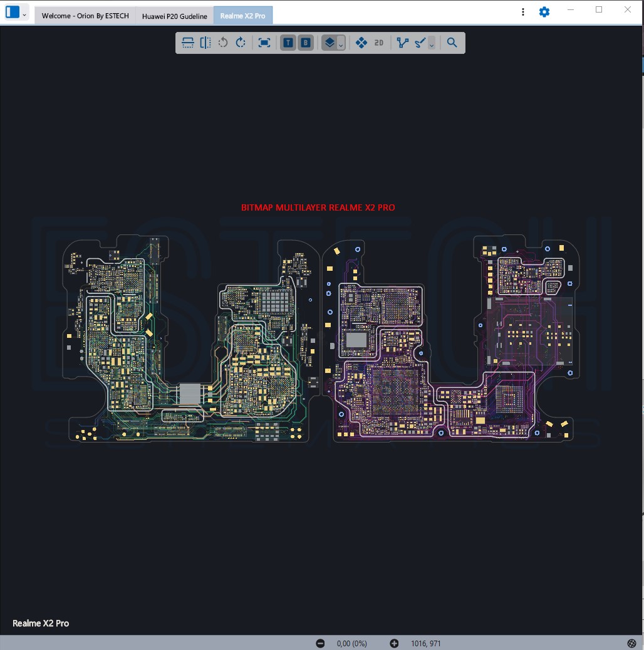
Task: Toggle the sidebar panel icon
Action: point(13,12)
